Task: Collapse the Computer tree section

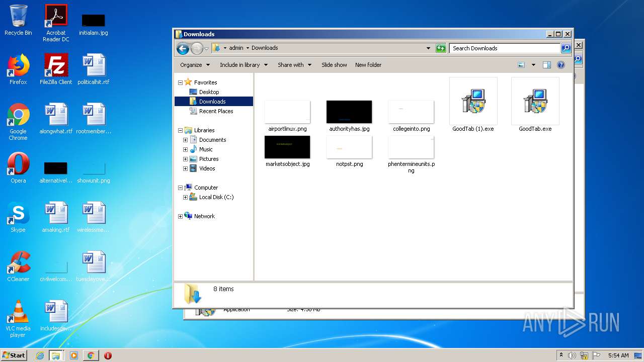Action: (x=180, y=188)
